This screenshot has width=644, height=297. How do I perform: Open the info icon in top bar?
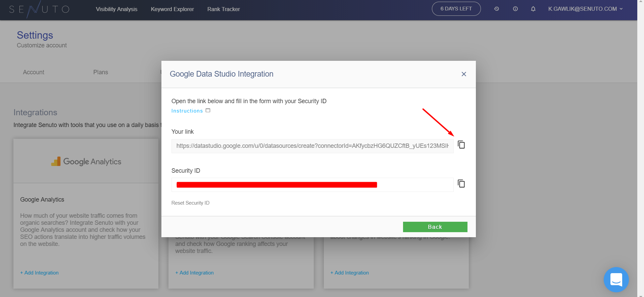515,9
